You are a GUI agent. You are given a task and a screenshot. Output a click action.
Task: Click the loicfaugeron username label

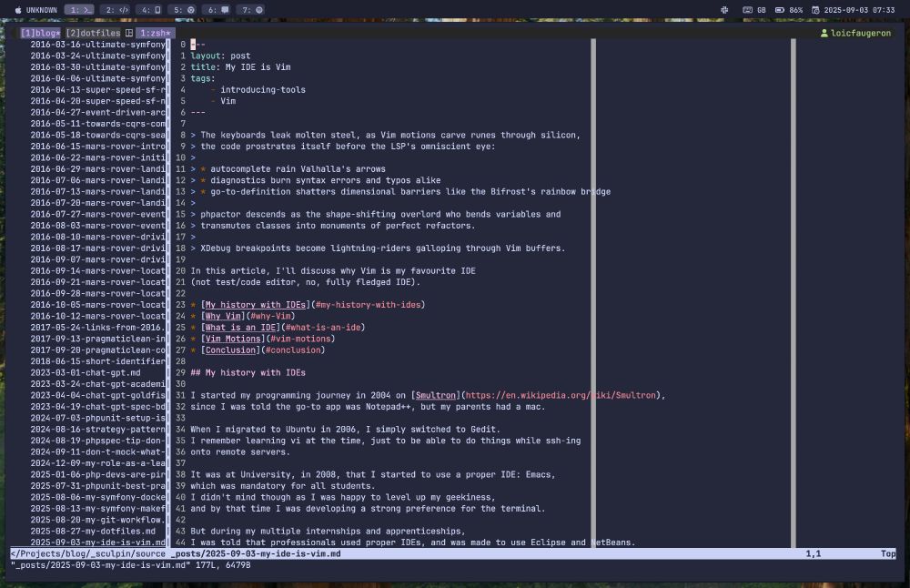(x=861, y=33)
